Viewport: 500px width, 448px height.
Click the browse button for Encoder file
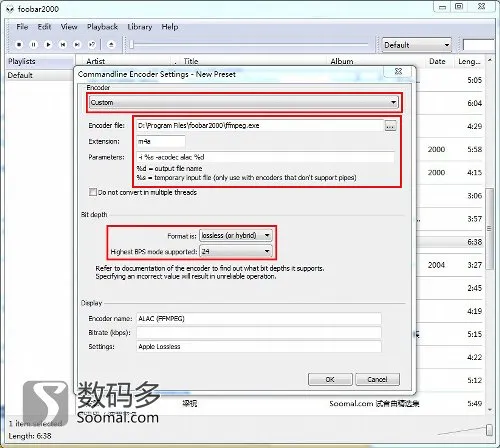pyautogui.click(x=390, y=126)
